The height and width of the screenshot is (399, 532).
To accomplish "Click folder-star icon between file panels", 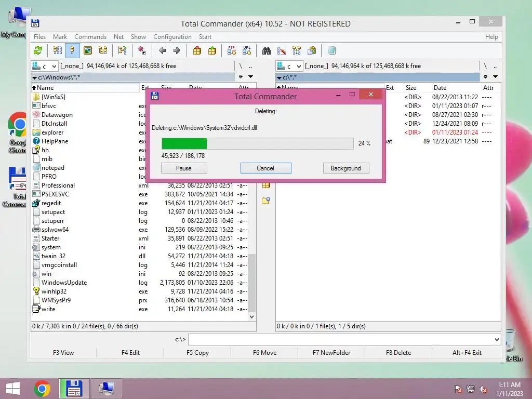I will (266, 201).
